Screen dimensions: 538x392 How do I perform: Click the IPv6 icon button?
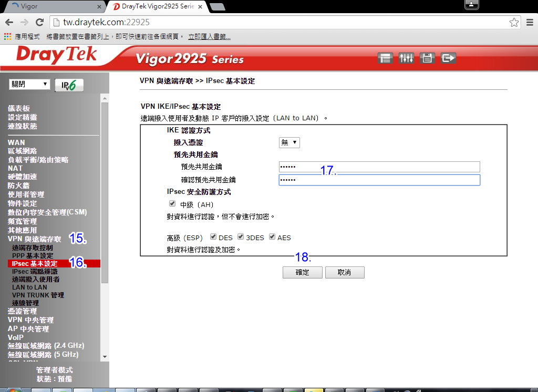[69, 85]
